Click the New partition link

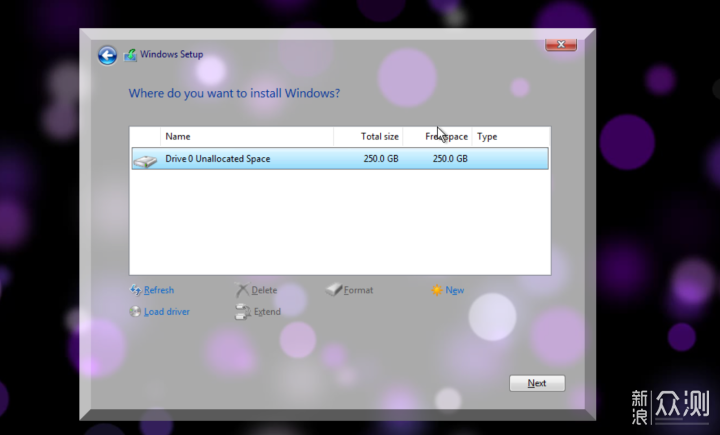(x=455, y=290)
